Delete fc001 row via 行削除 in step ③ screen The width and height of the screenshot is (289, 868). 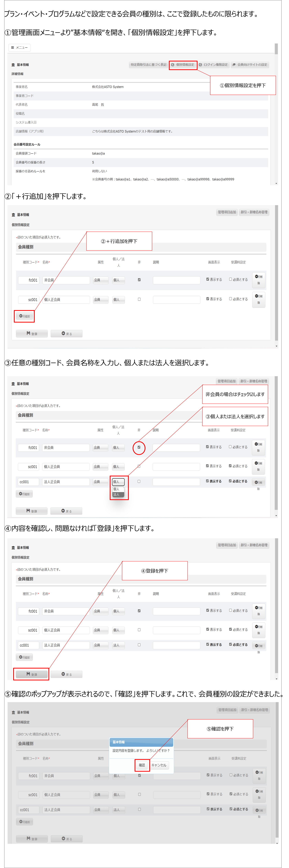point(258,448)
